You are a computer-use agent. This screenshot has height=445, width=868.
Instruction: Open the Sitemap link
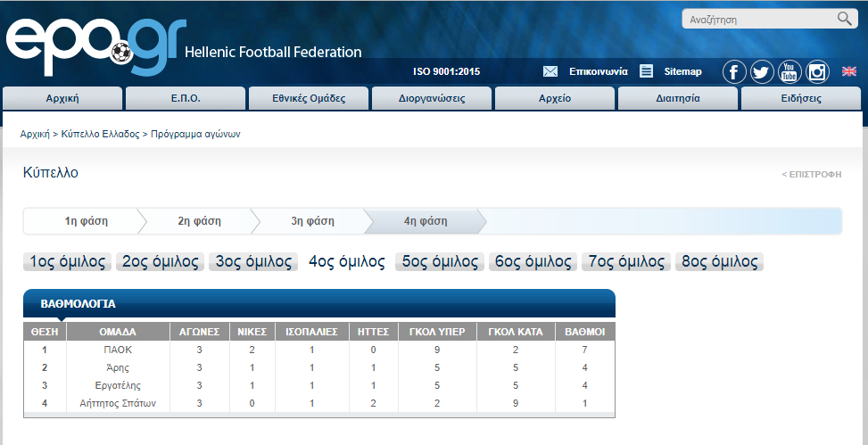(683, 71)
